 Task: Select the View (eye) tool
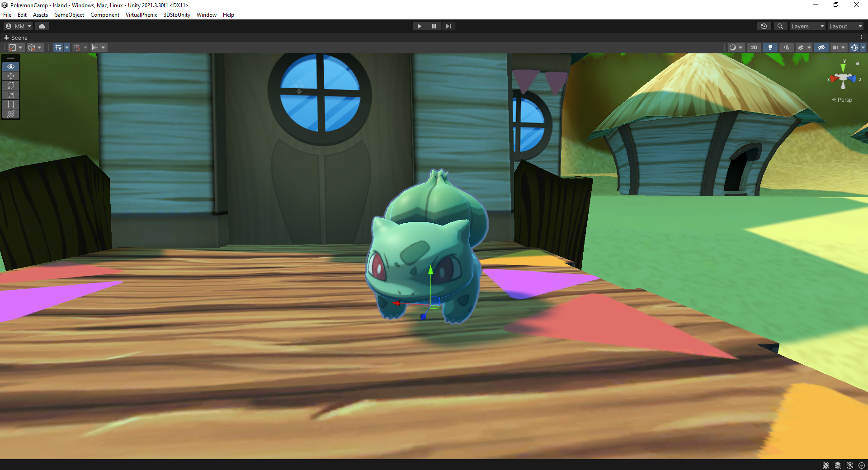pos(11,66)
